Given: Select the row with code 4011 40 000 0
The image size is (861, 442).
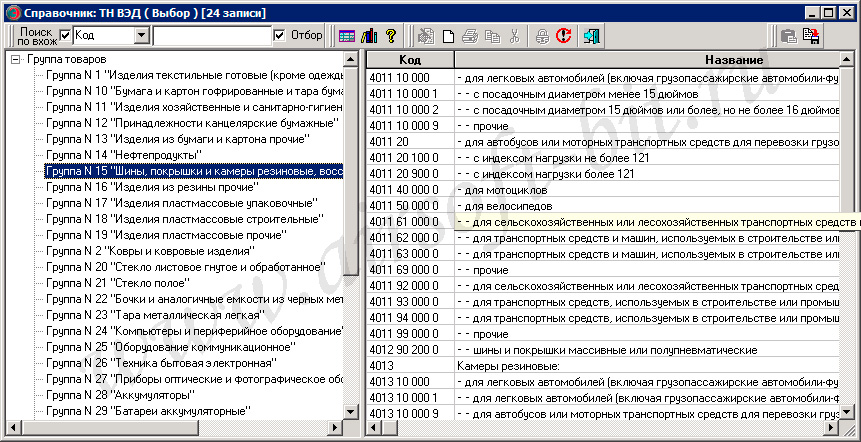Looking at the screenshot, I should (x=603, y=190).
